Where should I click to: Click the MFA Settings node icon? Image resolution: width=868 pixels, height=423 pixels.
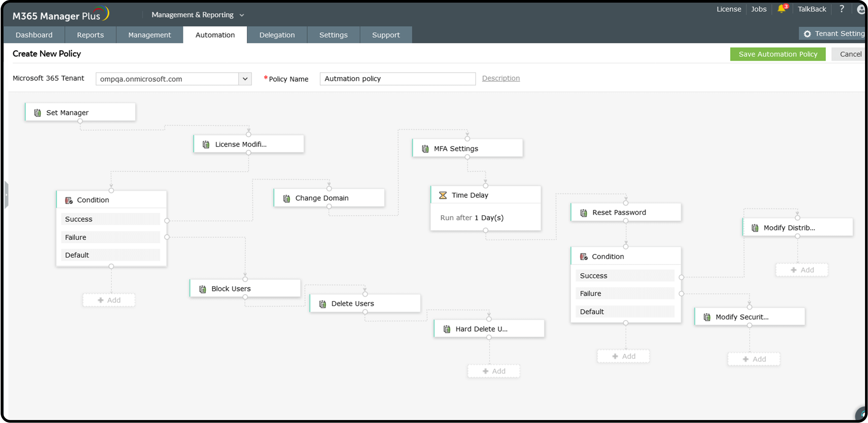click(x=425, y=148)
